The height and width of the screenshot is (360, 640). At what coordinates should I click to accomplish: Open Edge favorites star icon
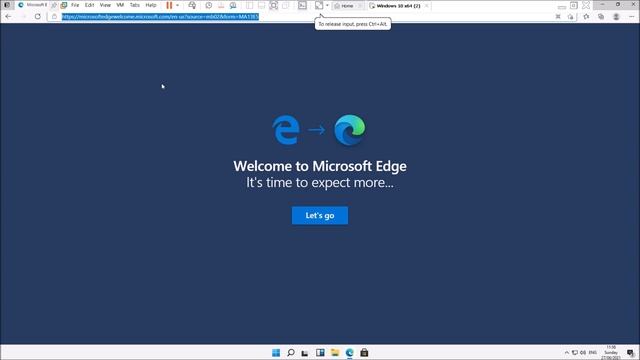pyautogui.click(x=586, y=16)
